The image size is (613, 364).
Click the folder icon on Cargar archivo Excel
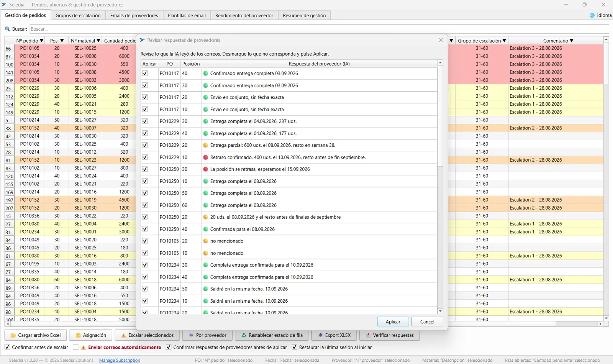pyautogui.click(x=13, y=335)
